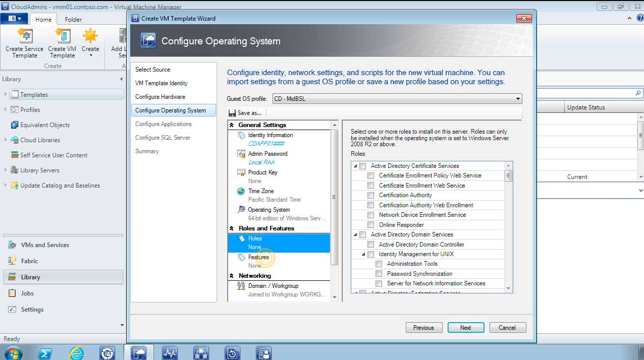Image resolution: width=644 pixels, height=360 pixels.
Task: Select Time Zone globe icon
Action: click(241, 191)
